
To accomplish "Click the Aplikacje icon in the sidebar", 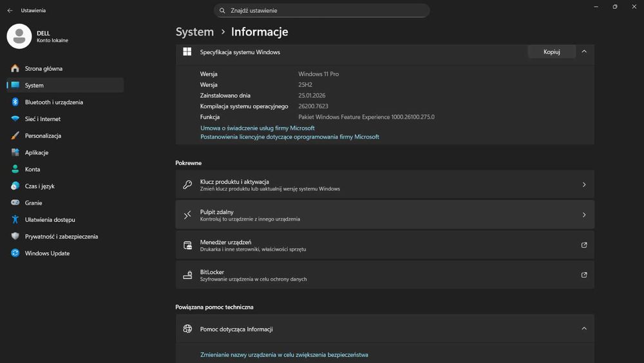I will click(15, 153).
